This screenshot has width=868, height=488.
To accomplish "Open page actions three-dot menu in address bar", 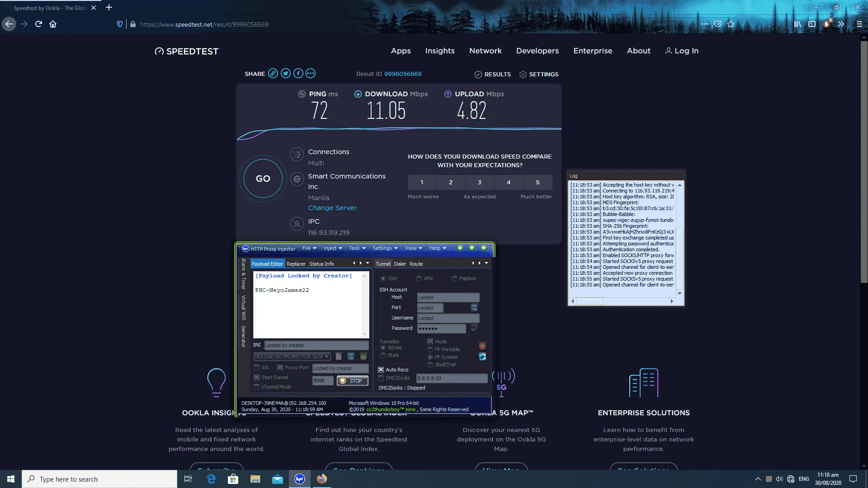I will tap(705, 24).
